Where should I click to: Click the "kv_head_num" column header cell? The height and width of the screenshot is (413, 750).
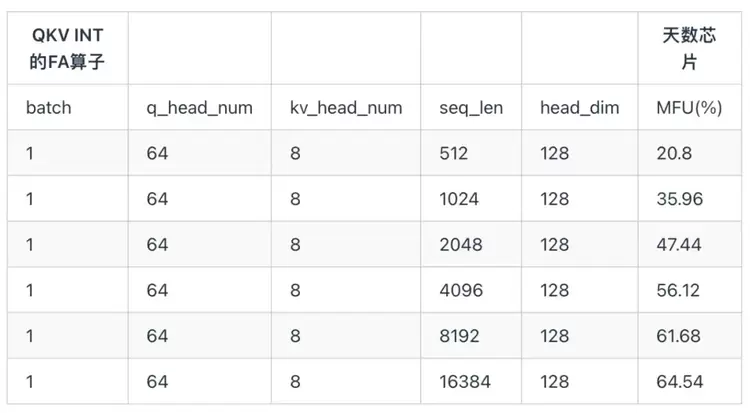pyautogui.click(x=345, y=107)
